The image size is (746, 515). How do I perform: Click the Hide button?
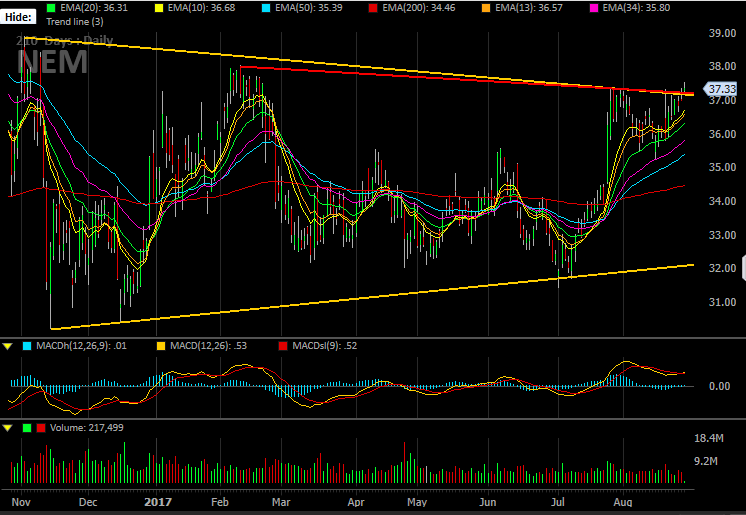coord(18,17)
